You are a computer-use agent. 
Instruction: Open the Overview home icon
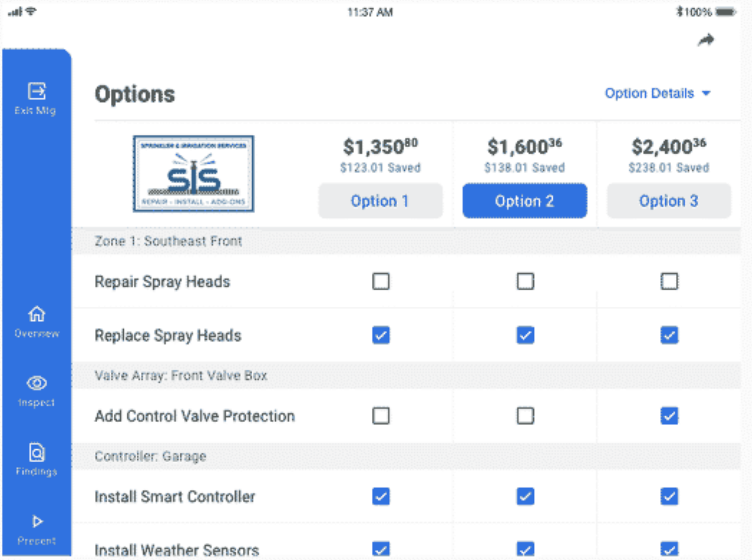[x=36, y=314]
